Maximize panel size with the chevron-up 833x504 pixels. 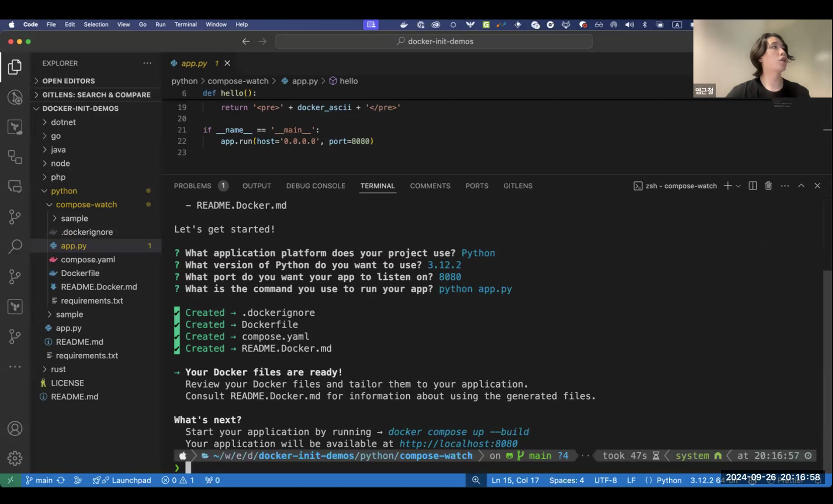[801, 185]
